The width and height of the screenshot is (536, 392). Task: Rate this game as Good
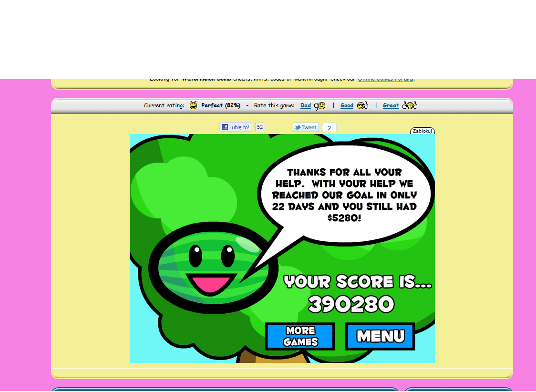pyautogui.click(x=347, y=105)
